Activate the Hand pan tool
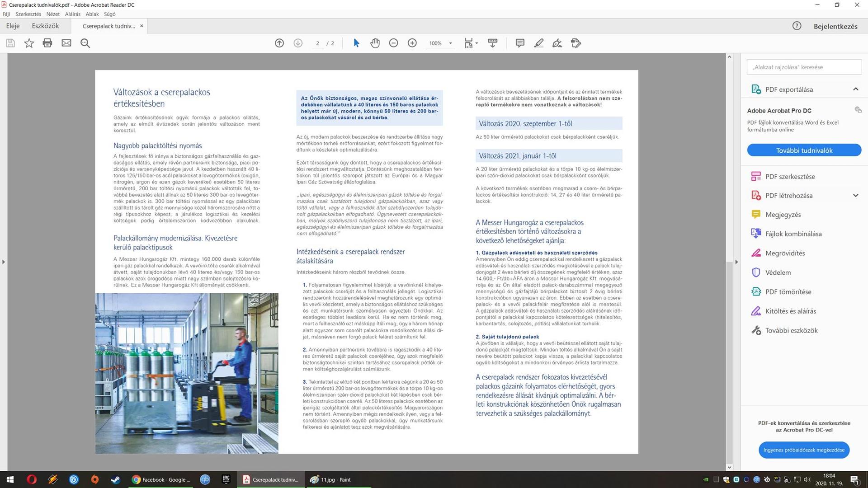 pyautogui.click(x=375, y=43)
